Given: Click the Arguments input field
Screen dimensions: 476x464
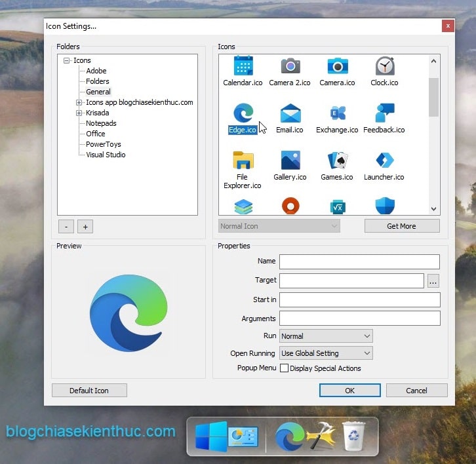Looking at the screenshot, I should (x=360, y=319).
